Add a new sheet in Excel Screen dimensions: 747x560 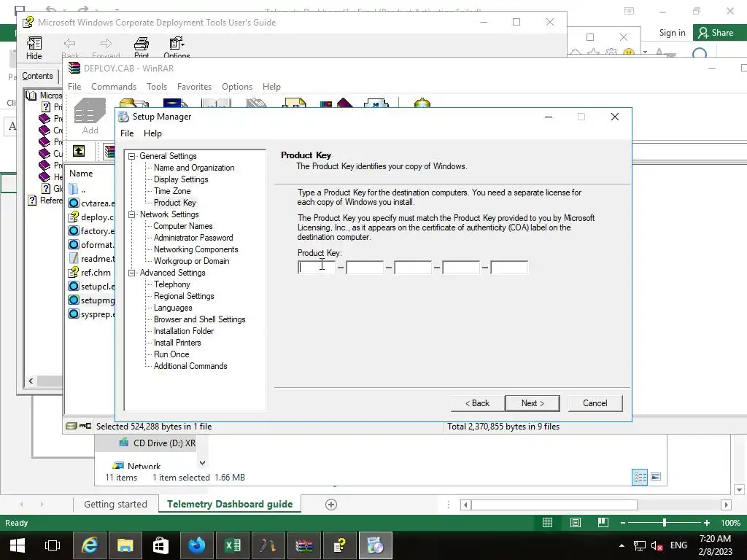pyautogui.click(x=331, y=505)
